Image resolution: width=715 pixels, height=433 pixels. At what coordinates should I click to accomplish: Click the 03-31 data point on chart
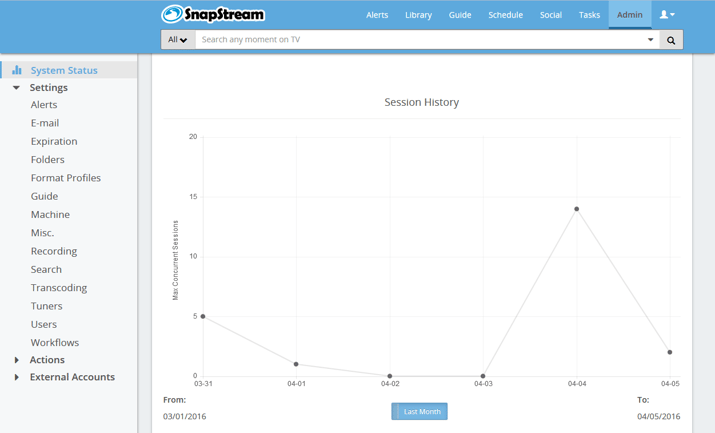tap(203, 317)
